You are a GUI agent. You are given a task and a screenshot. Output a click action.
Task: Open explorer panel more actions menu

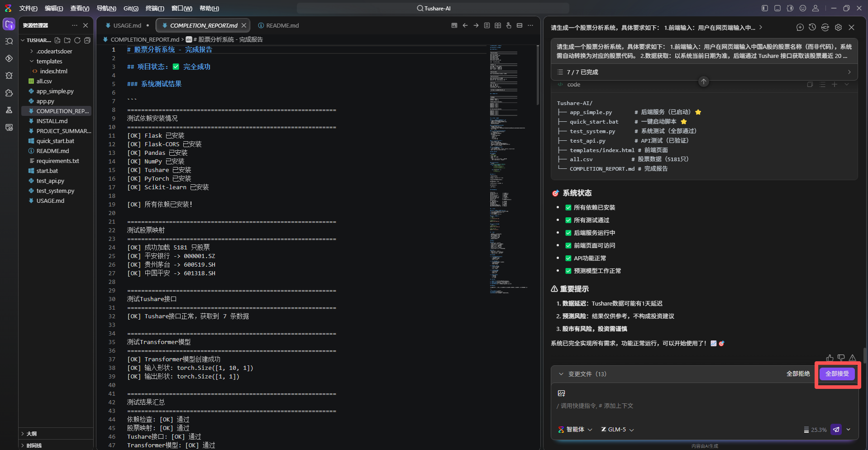click(x=75, y=25)
